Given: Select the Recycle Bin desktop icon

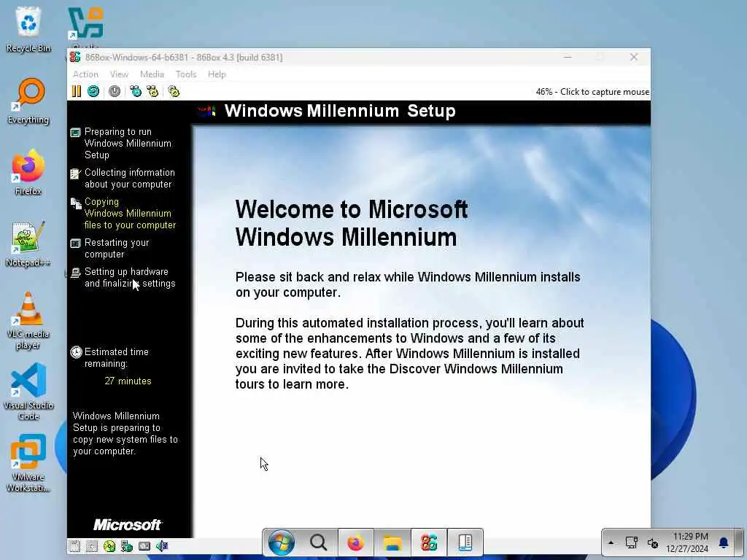Looking at the screenshot, I should pyautogui.click(x=28, y=29).
